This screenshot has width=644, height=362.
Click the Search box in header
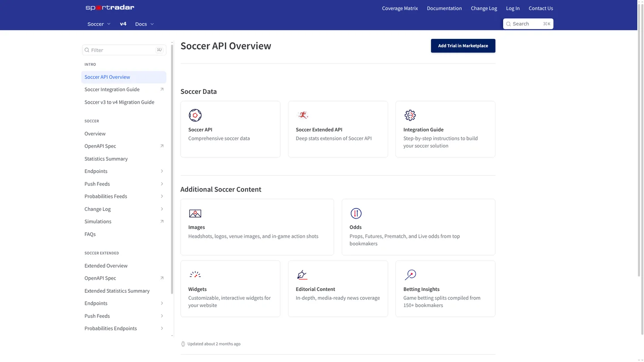pyautogui.click(x=528, y=24)
